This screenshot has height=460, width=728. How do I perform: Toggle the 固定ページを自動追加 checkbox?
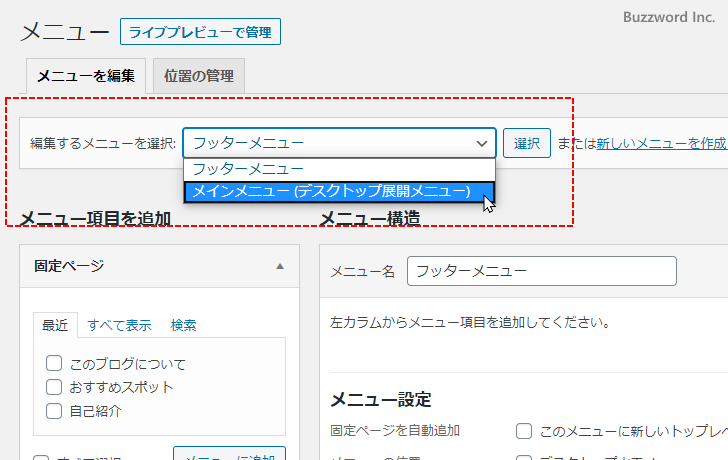(523, 431)
